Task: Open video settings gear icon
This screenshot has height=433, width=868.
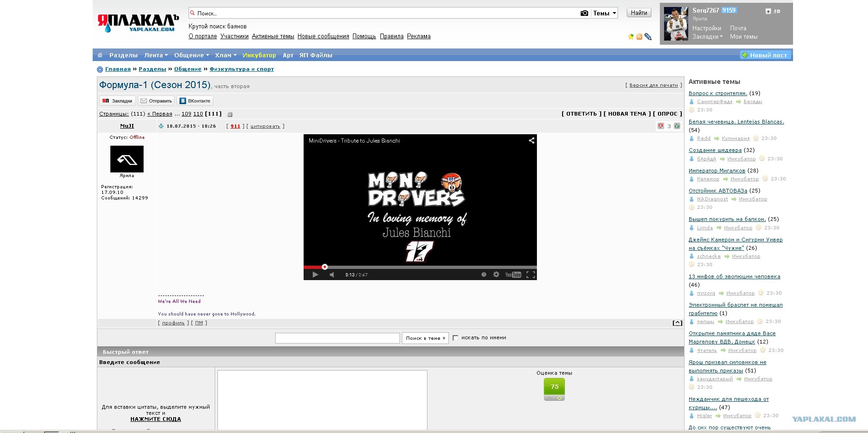Action: (x=496, y=275)
